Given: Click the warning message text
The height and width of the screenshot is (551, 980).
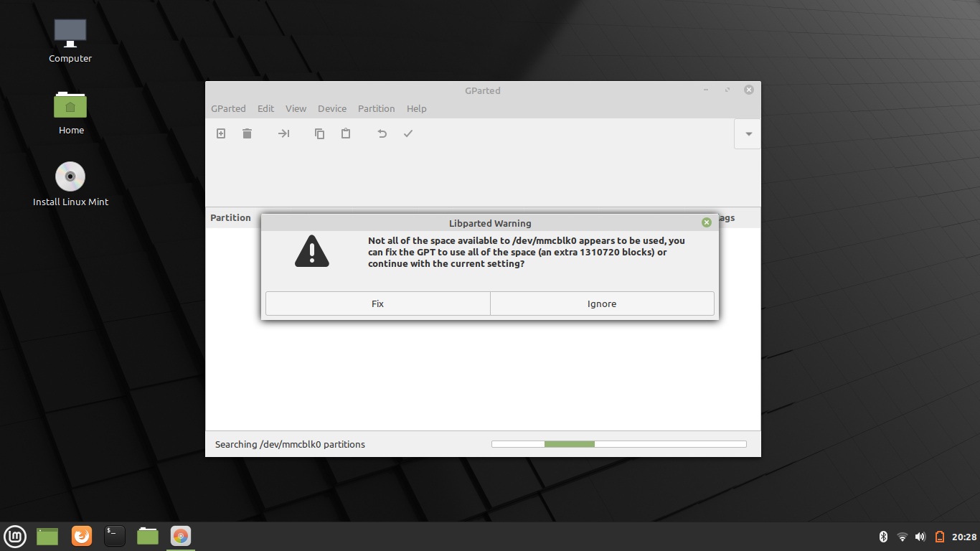Looking at the screenshot, I should (526, 252).
